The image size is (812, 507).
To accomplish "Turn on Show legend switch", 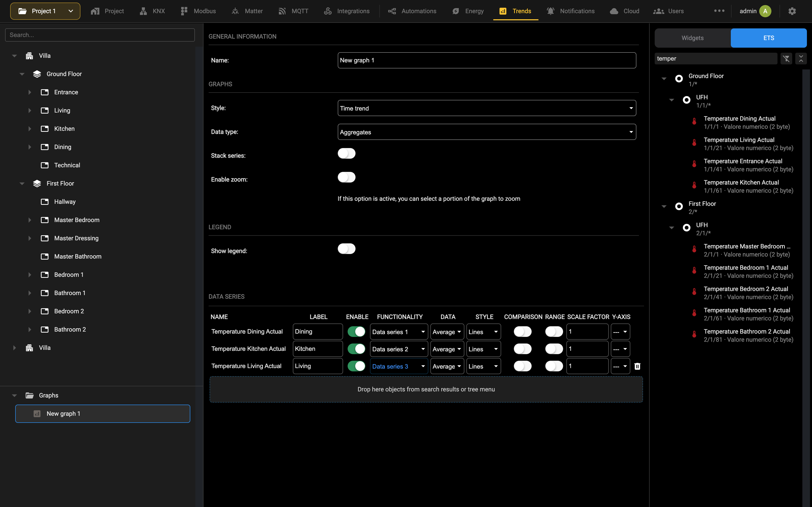I will pos(346,249).
